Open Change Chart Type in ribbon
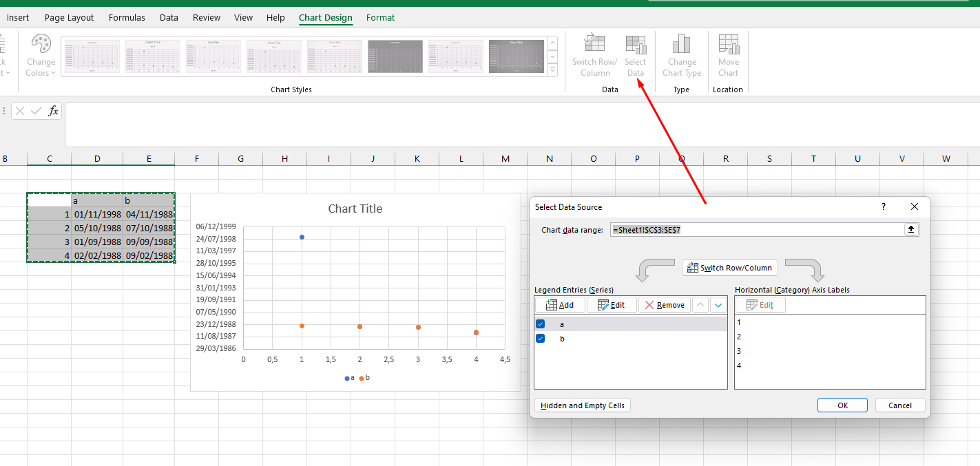This screenshot has height=466, width=980. 681,56
